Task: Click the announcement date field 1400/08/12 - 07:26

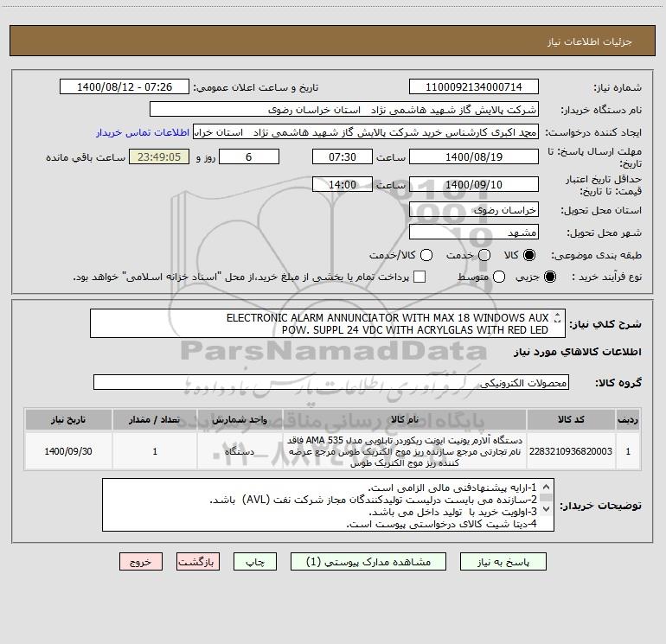Action: pyautogui.click(x=125, y=86)
